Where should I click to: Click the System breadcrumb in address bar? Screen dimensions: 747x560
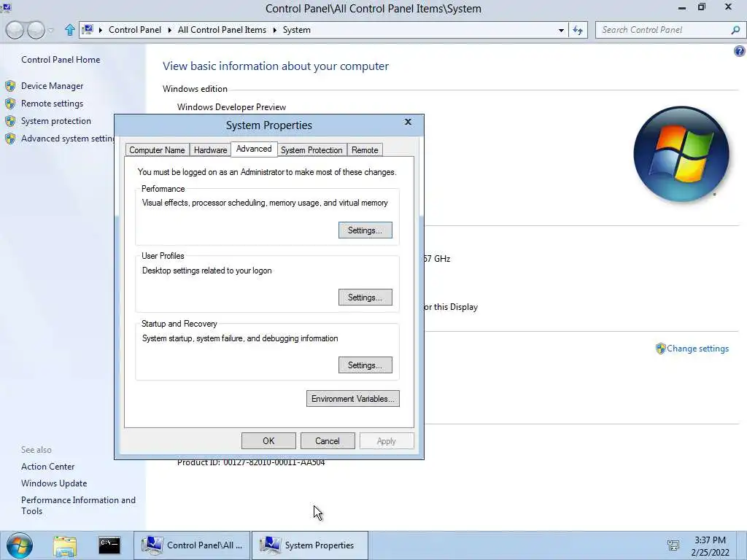tap(296, 30)
